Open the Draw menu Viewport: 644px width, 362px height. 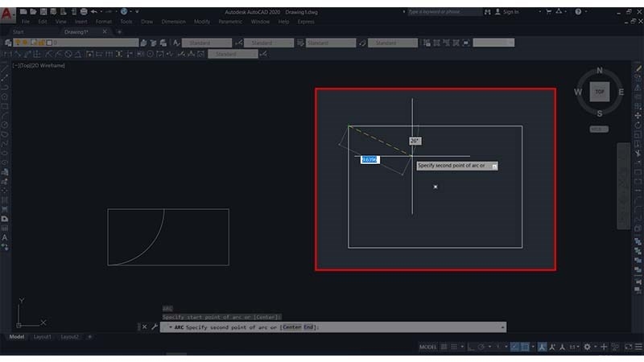click(147, 22)
